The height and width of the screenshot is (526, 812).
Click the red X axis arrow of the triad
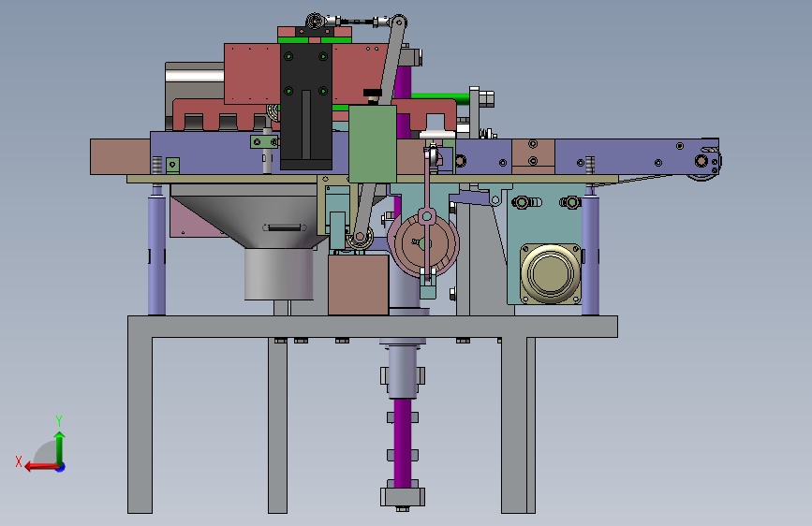[41, 467]
